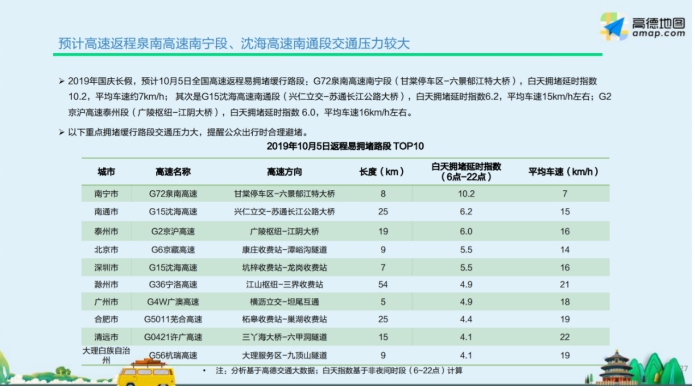Viewport: 693px width, 386px height.
Task: Click the 甘棠停车区-六景郁江特大桥 cell
Action: click(x=284, y=194)
